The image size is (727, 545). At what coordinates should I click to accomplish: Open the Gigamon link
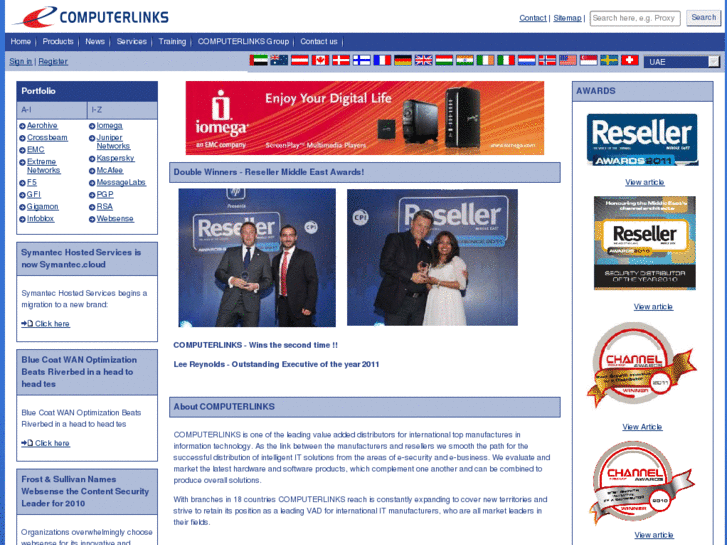pyautogui.click(x=43, y=207)
